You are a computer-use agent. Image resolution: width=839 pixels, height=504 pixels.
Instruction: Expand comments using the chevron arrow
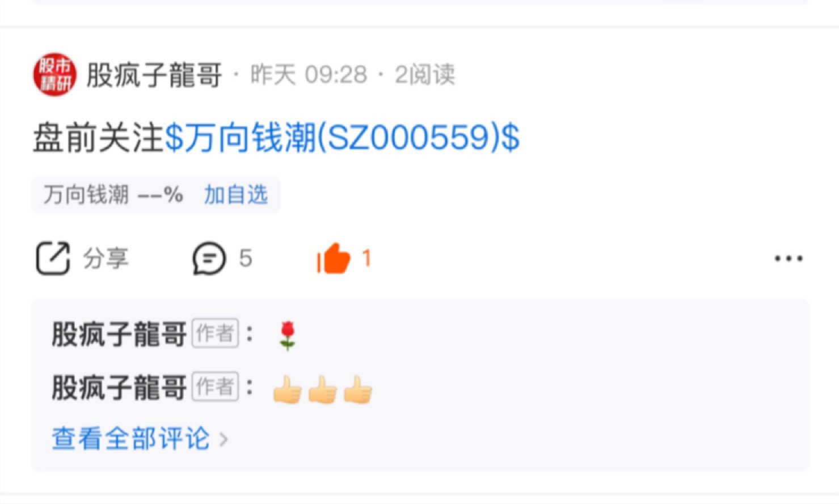pos(224,439)
